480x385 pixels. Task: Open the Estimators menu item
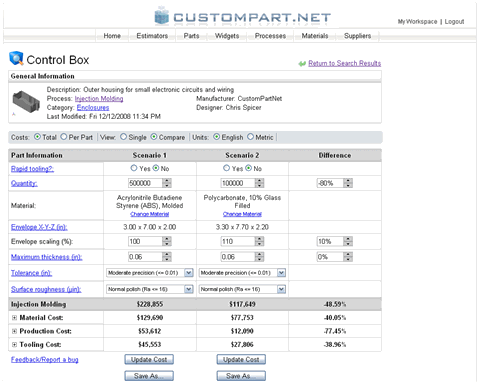coord(152,36)
